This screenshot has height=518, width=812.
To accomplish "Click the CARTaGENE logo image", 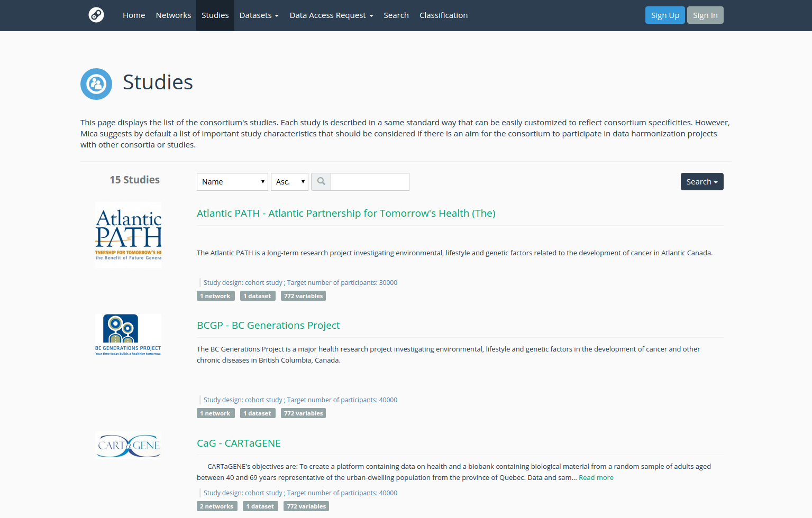I will (x=129, y=445).
